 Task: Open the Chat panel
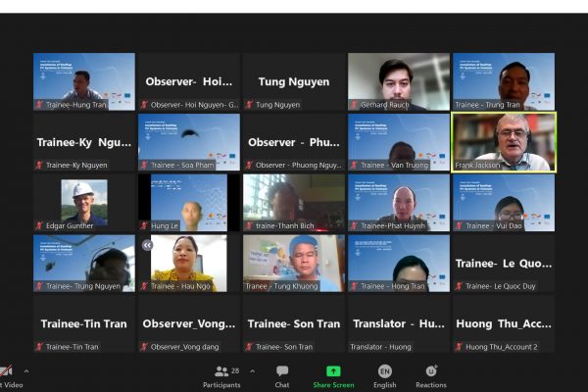[x=282, y=375]
